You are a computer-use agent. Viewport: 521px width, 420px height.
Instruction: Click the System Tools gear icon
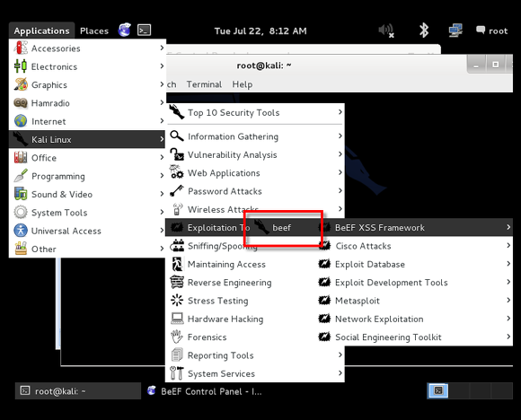click(21, 212)
